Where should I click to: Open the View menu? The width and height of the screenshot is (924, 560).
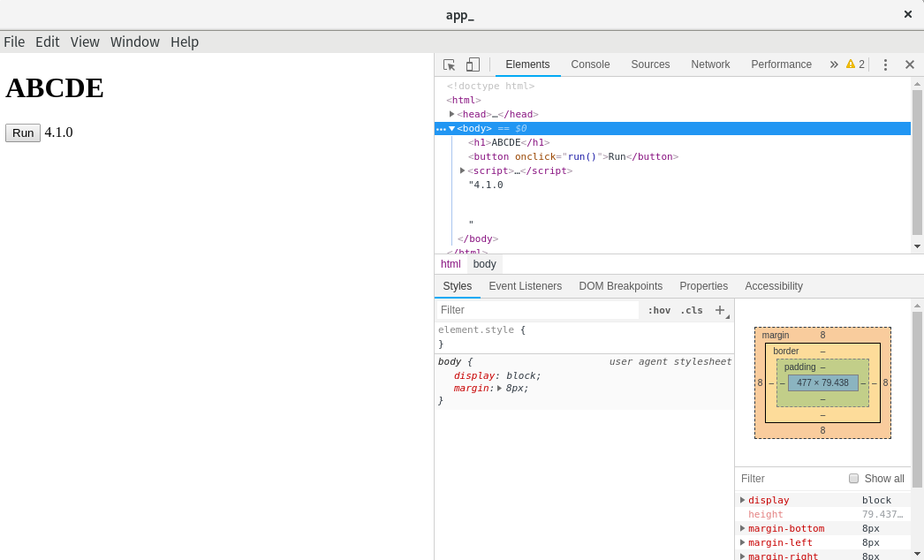[85, 42]
